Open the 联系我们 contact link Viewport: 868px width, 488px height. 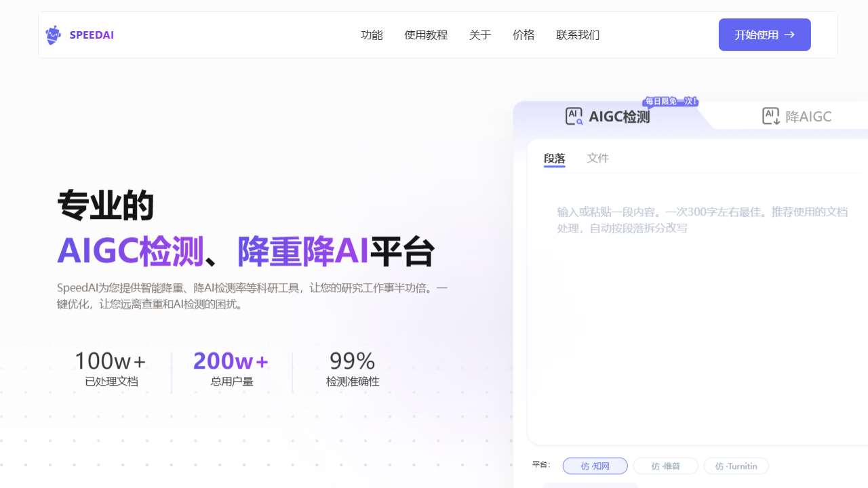pos(578,35)
